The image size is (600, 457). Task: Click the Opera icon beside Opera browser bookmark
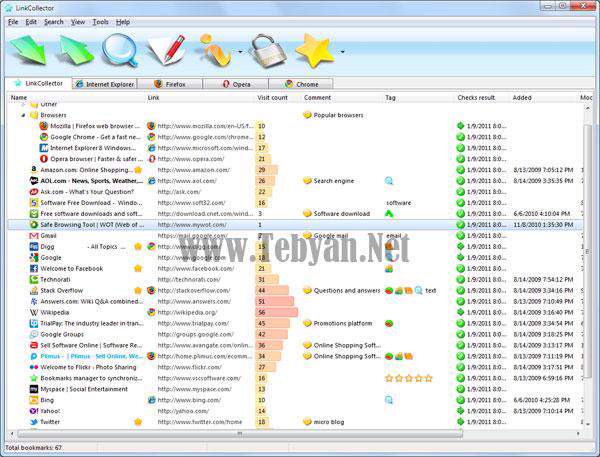(44, 159)
